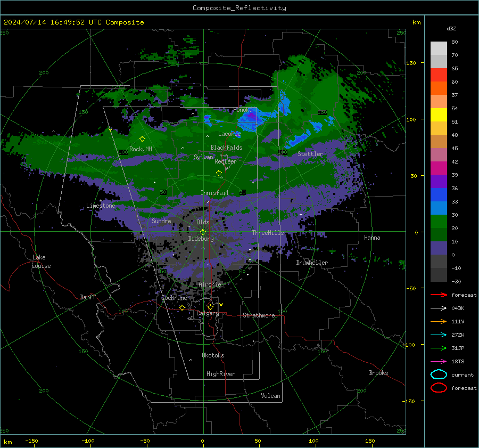Click the -30 value on the dBZ scale
Viewport: 479px width, 448px height.
point(456,281)
